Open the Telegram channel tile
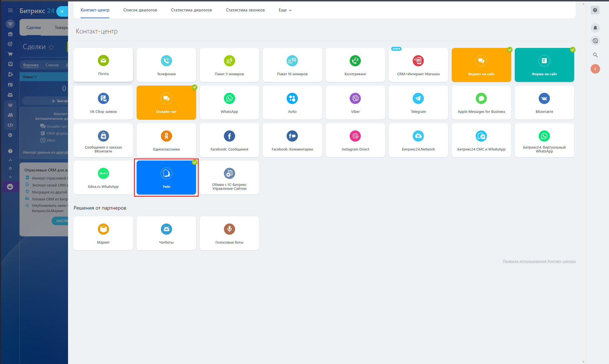The width and height of the screenshot is (609, 364). pyautogui.click(x=418, y=102)
